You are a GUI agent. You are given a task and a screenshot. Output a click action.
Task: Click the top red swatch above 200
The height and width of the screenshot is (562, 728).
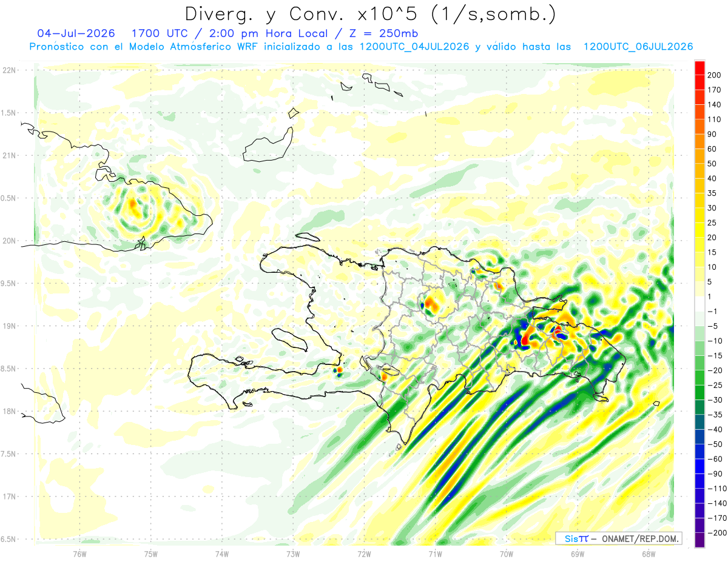699,69
